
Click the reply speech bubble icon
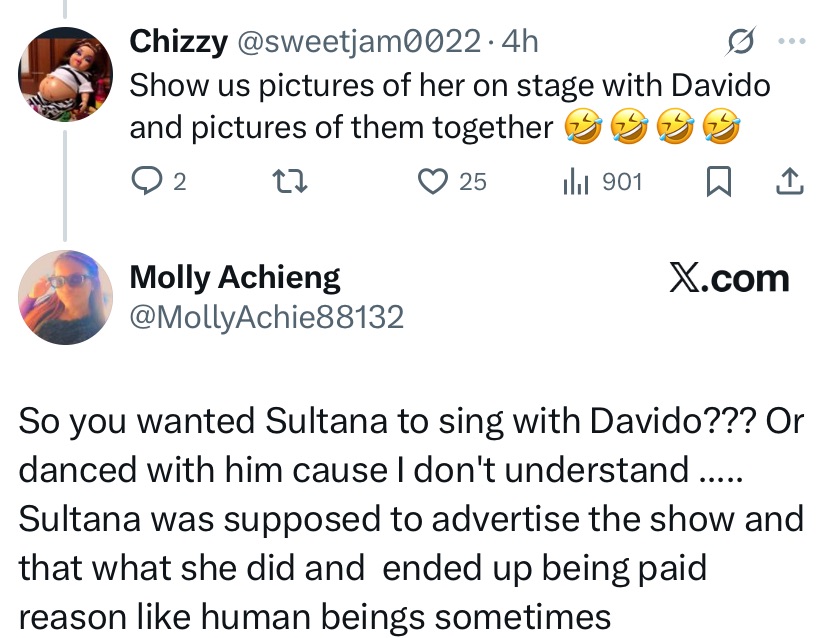point(146,181)
